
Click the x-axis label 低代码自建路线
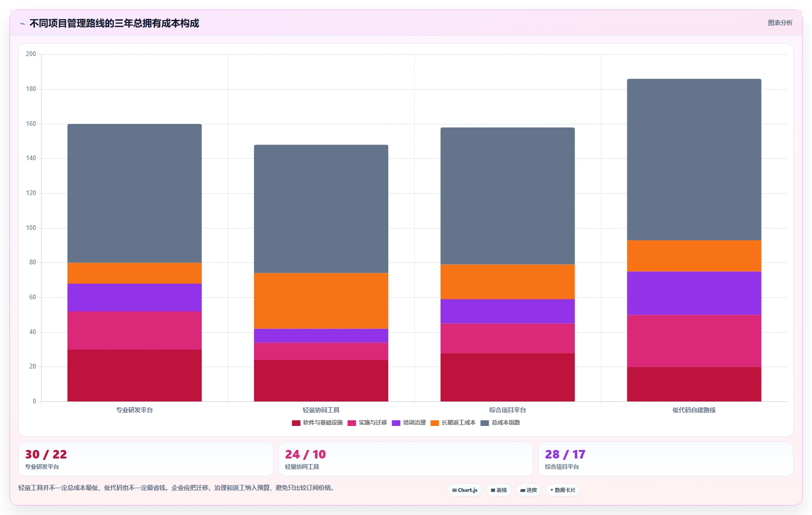point(694,410)
